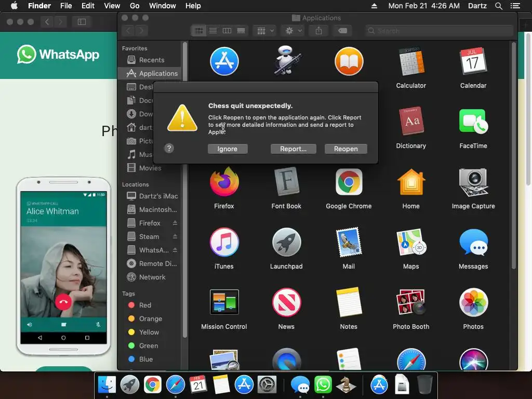Open the File menu

(x=66, y=6)
